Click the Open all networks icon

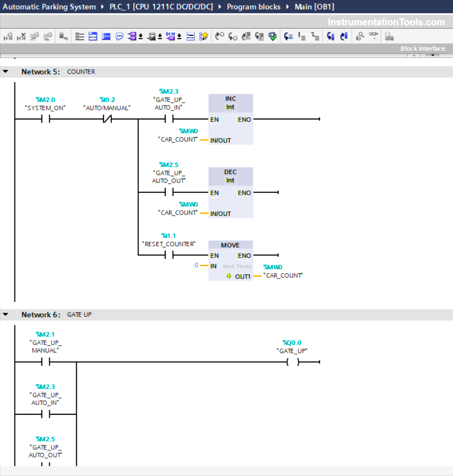point(93,37)
